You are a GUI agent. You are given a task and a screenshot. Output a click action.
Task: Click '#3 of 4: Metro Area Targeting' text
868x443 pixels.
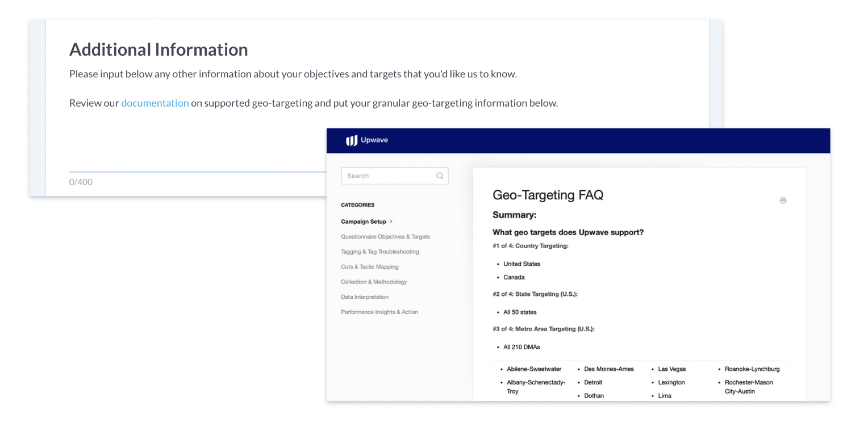pos(544,329)
